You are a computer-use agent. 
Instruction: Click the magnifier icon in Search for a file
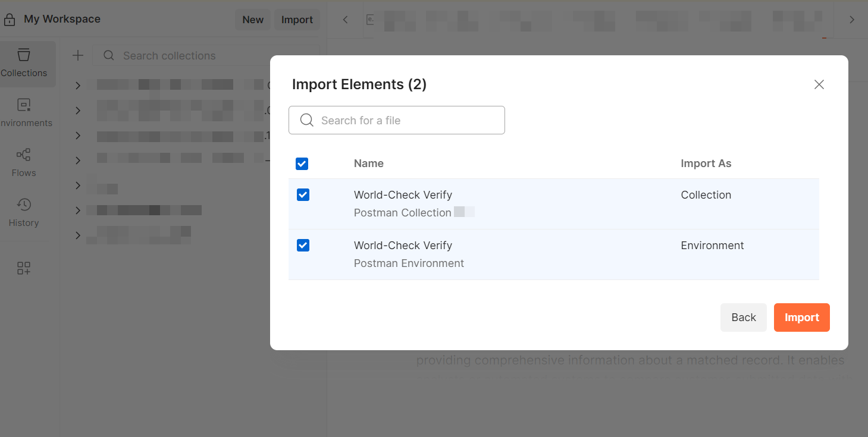[x=307, y=120]
